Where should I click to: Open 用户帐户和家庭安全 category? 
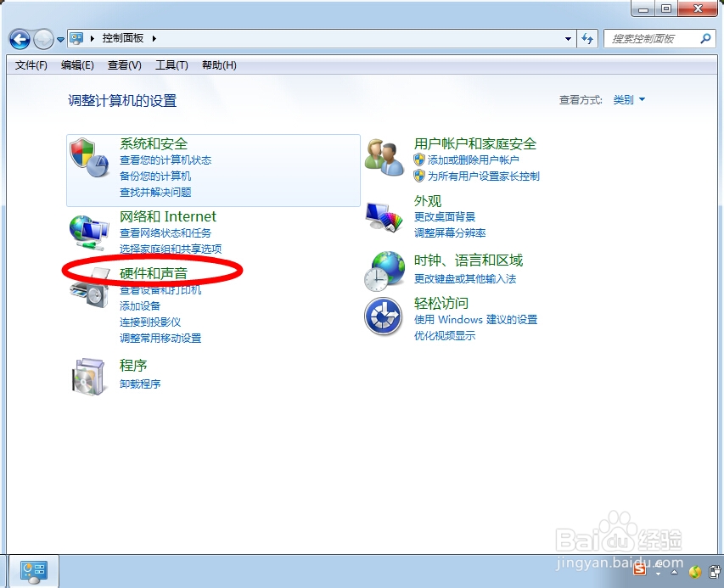click(475, 143)
